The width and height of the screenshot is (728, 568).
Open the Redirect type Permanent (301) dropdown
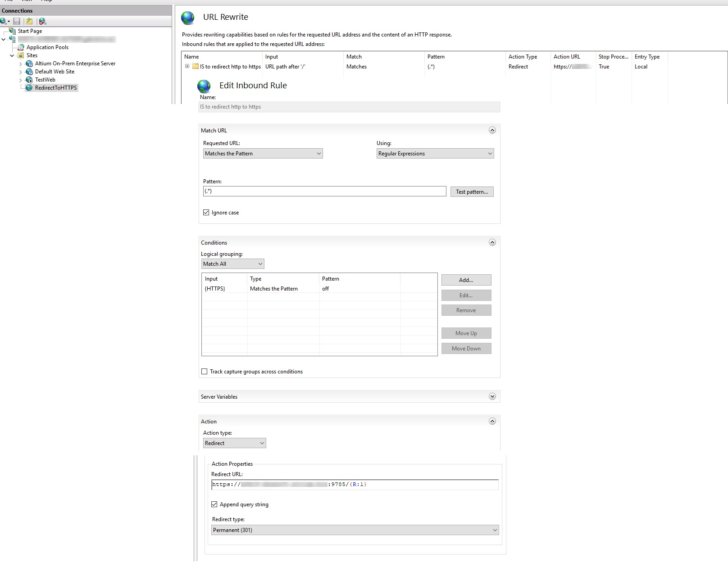(355, 530)
